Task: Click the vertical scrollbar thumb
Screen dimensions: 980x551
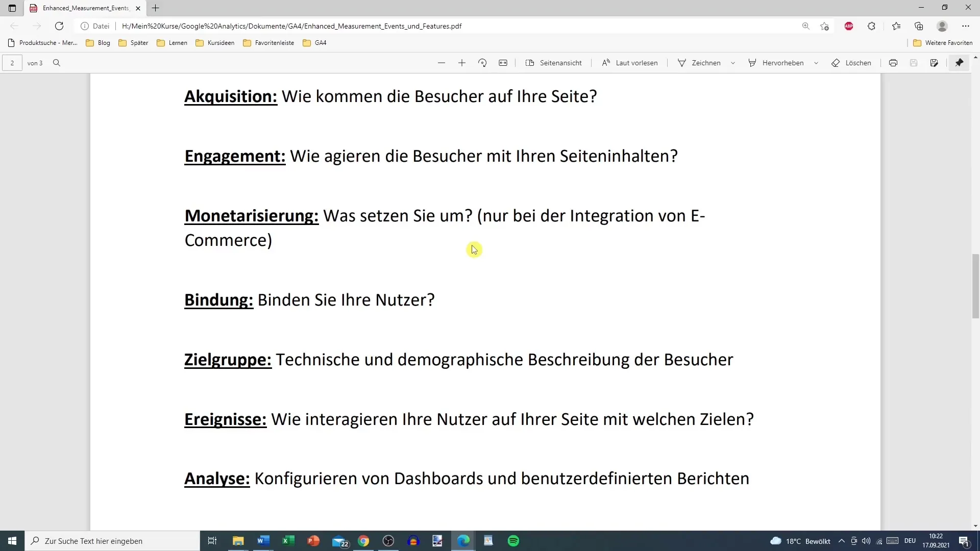Action: coord(975,286)
